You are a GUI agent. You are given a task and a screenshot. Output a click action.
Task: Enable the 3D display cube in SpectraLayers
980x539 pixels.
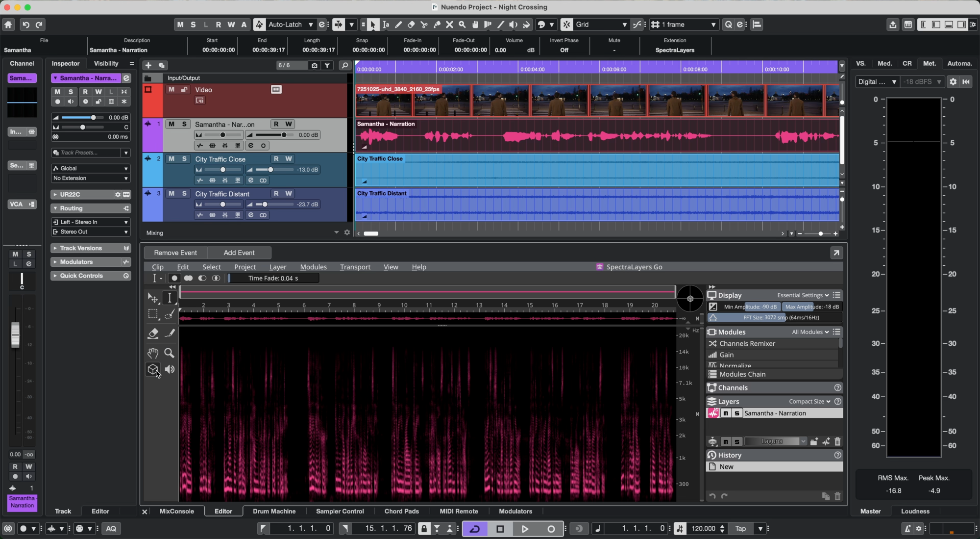tap(153, 369)
